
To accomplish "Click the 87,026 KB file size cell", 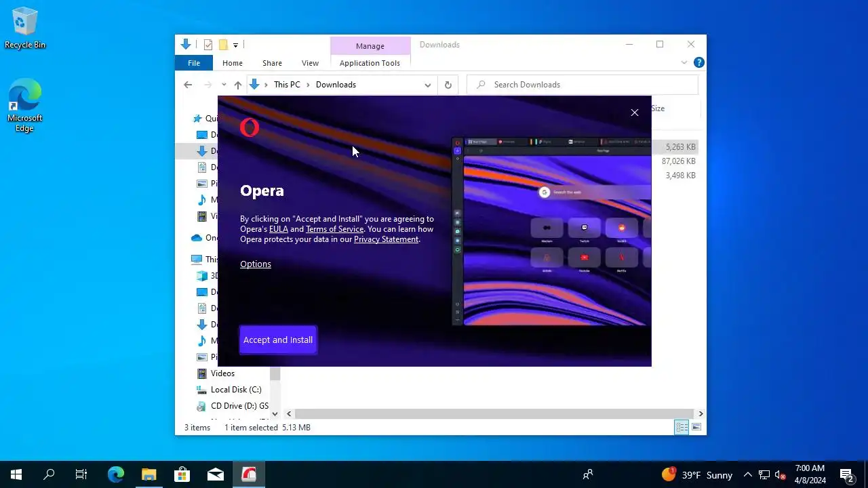I will point(678,161).
